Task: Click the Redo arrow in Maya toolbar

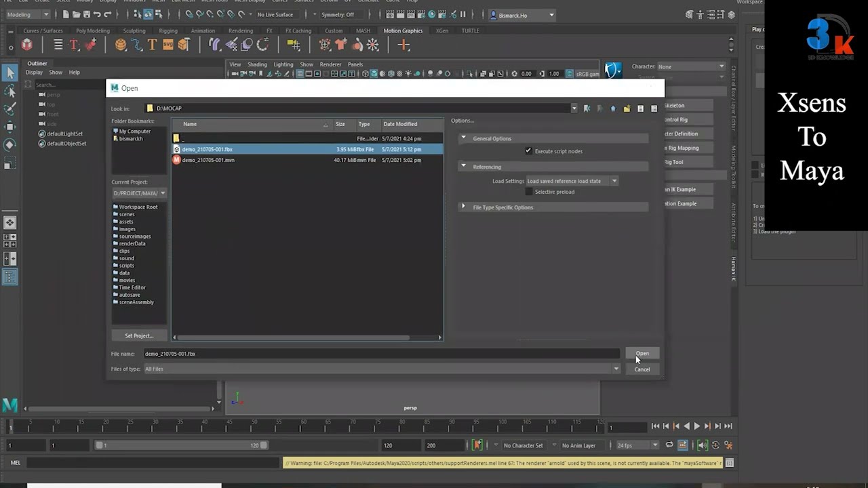Action: 108,14
